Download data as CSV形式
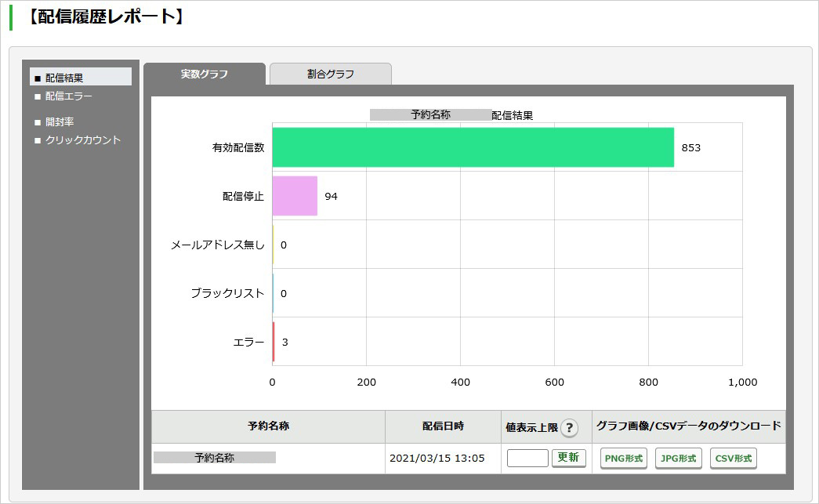This screenshot has width=819, height=504. point(734,458)
